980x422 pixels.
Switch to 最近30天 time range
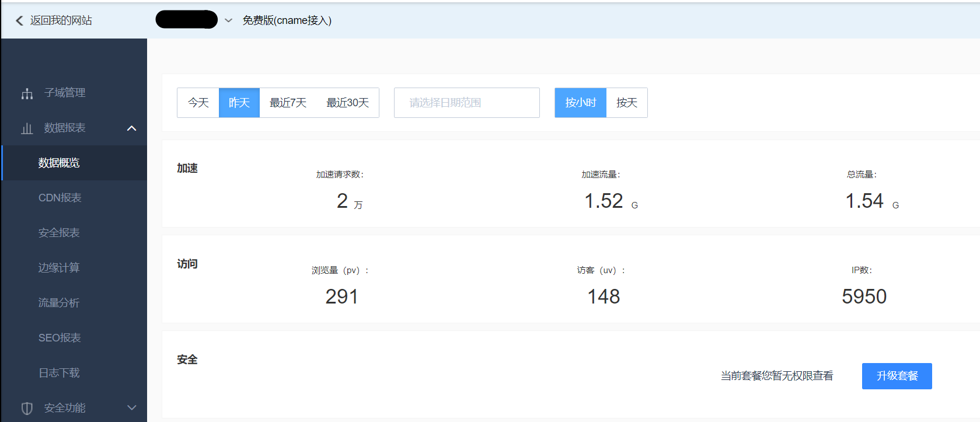click(347, 103)
